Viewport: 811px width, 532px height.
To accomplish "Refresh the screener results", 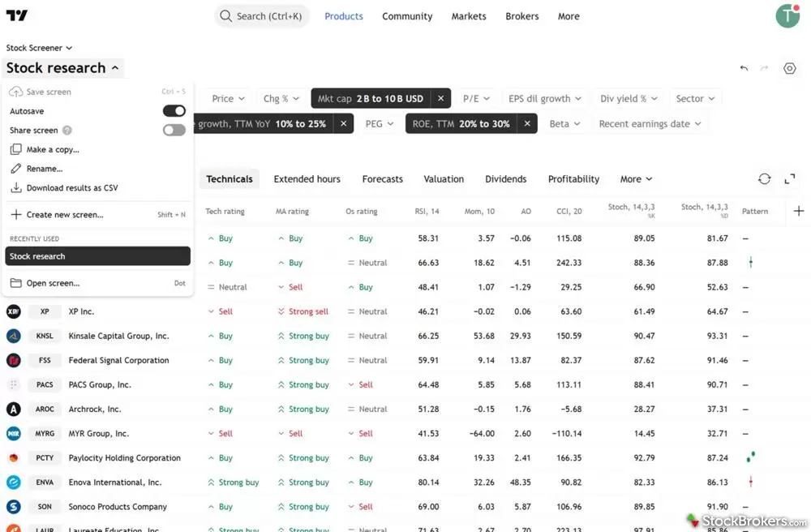I will [765, 179].
